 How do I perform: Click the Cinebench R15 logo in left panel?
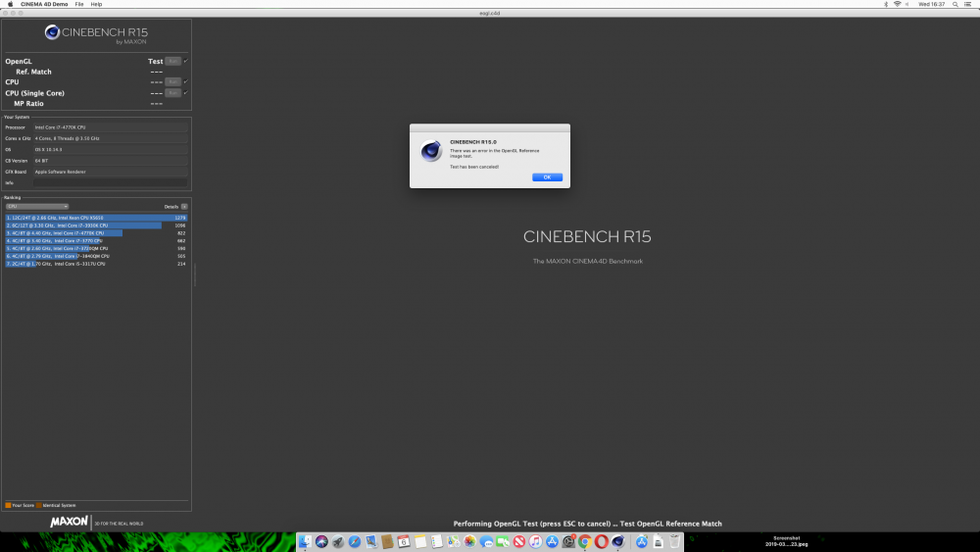click(x=96, y=33)
